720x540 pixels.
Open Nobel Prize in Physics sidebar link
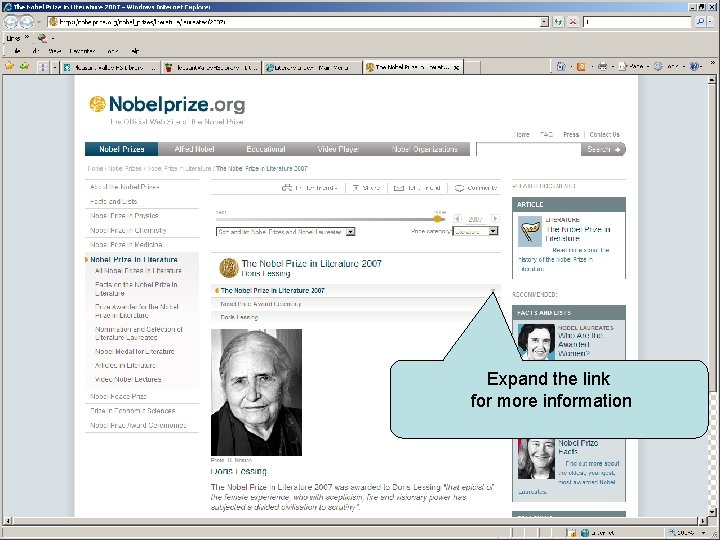(x=124, y=216)
